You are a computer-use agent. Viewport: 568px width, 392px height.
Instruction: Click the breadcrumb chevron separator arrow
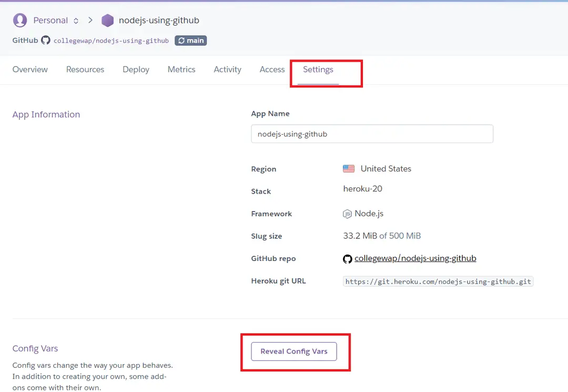tap(90, 21)
